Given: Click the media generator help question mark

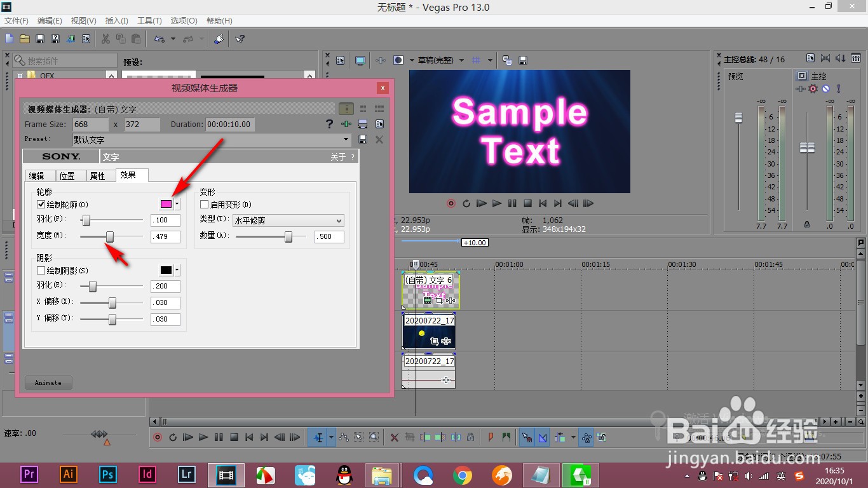Looking at the screenshot, I should pos(329,124).
